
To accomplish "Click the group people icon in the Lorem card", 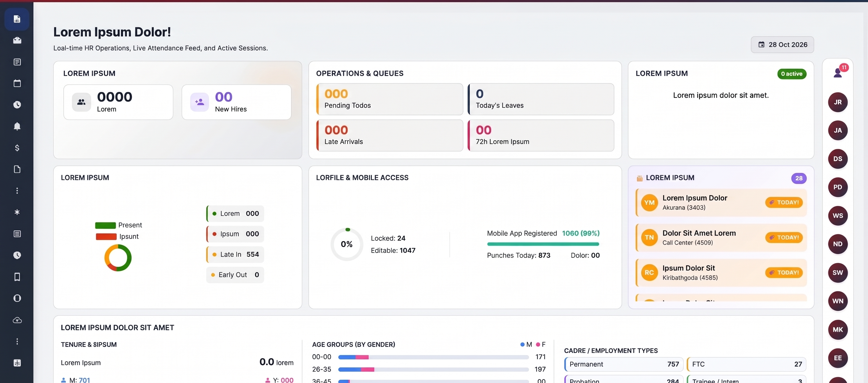I will click(81, 102).
